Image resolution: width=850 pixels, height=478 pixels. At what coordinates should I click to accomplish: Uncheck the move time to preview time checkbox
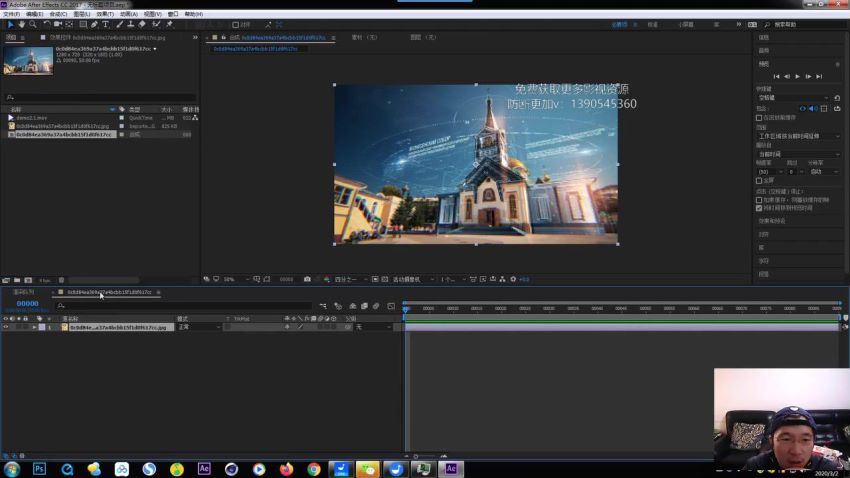click(x=759, y=208)
